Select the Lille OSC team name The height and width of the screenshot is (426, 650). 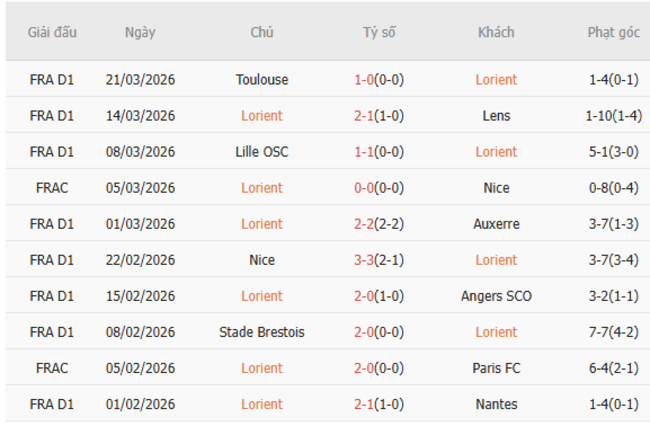point(262,152)
